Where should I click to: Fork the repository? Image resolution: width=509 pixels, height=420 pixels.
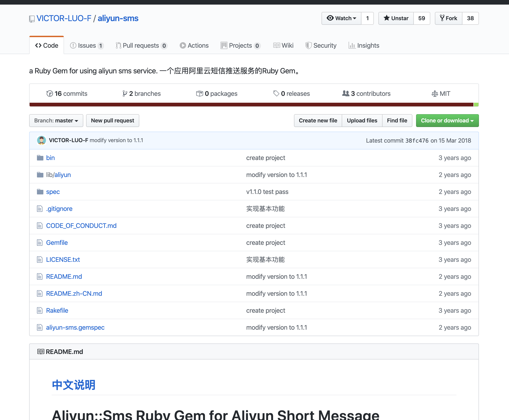(448, 18)
